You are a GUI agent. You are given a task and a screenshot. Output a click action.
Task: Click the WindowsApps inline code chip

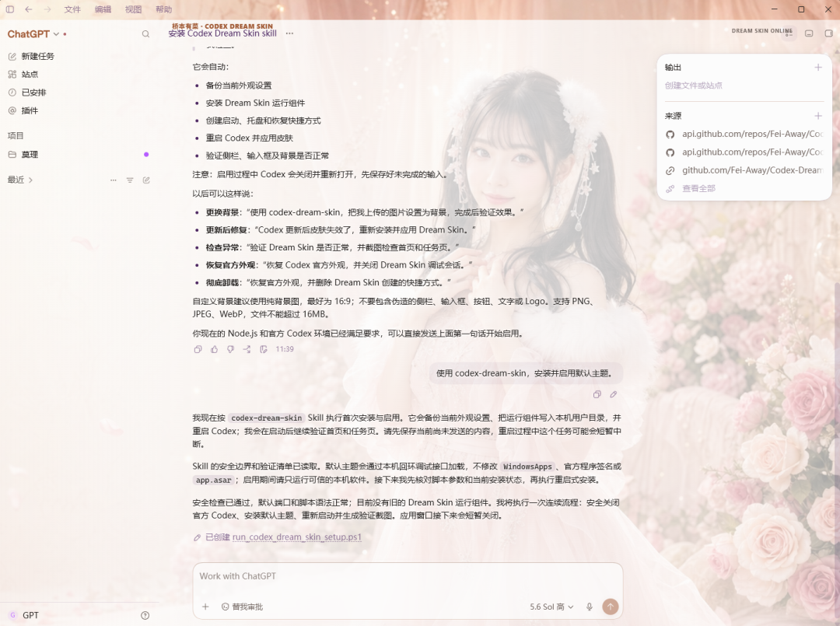(x=527, y=467)
